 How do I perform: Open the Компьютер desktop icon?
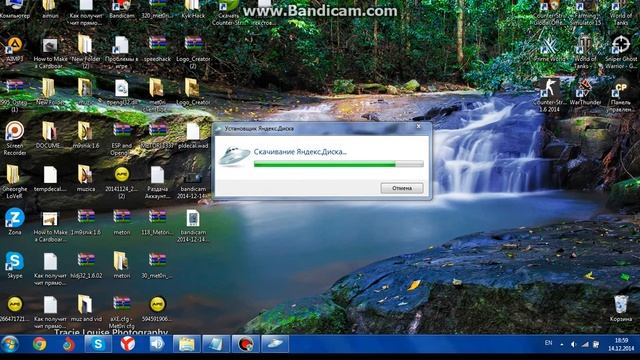(15, 10)
